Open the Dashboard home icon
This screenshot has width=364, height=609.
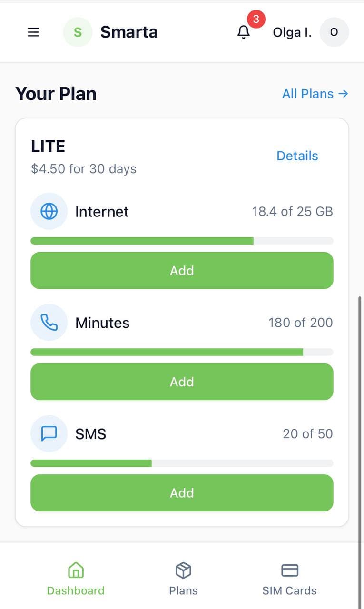click(x=75, y=570)
